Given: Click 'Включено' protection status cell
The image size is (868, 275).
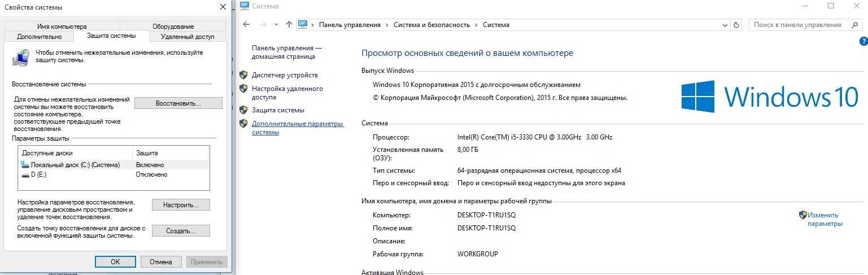Looking at the screenshot, I should coord(150,165).
